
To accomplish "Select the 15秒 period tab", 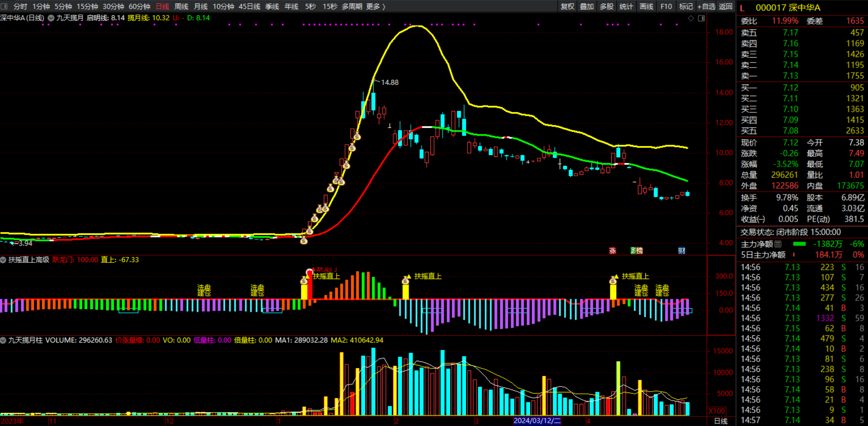I will (x=330, y=6).
